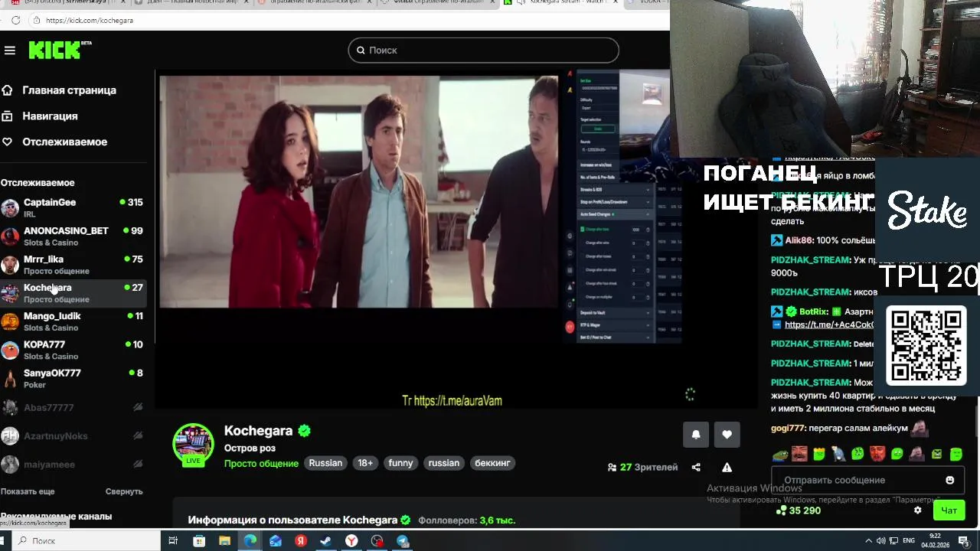The width and height of the screenshot is (980, 551).
Task: Expand followed list with Показать еще
Action: coord(28,491)
